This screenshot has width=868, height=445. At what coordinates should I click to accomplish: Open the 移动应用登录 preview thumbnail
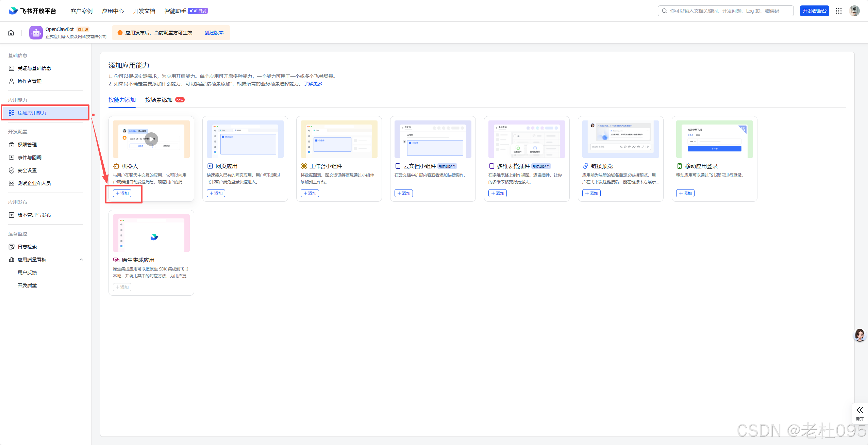714,139
